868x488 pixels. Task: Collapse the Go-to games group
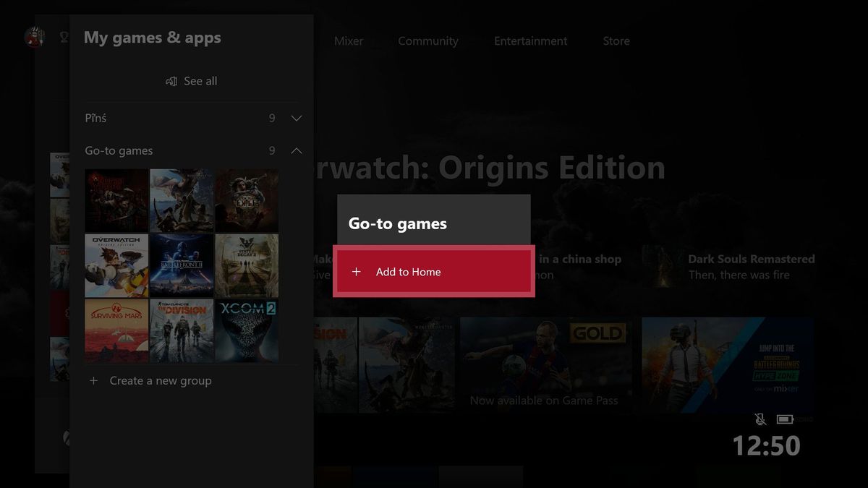(296, 150)
